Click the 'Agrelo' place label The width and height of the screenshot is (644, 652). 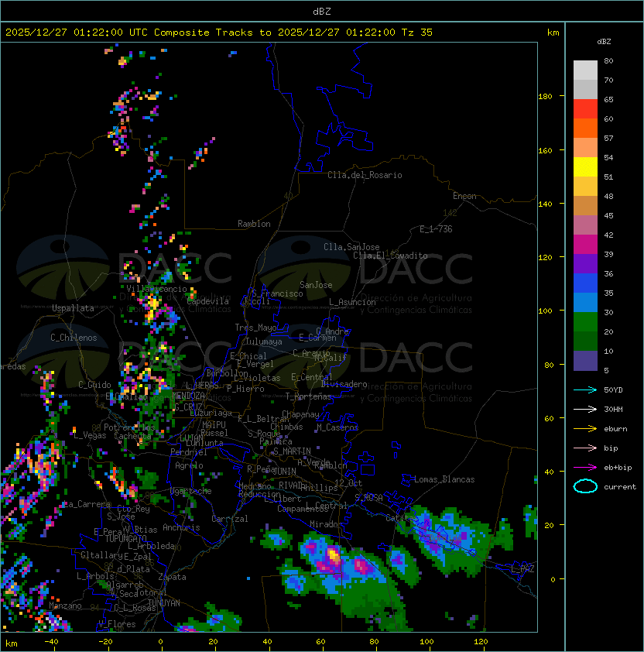[x=189, y=465]
